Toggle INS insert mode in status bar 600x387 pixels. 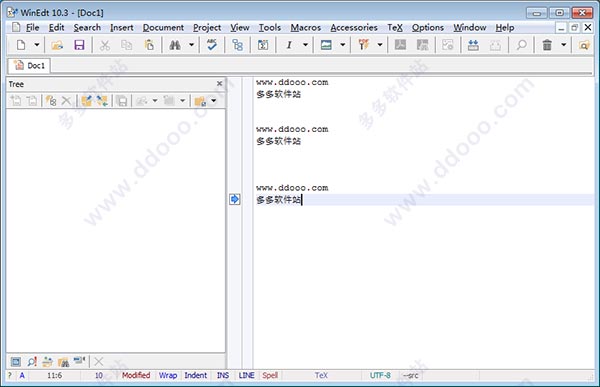tap(223, 375)
